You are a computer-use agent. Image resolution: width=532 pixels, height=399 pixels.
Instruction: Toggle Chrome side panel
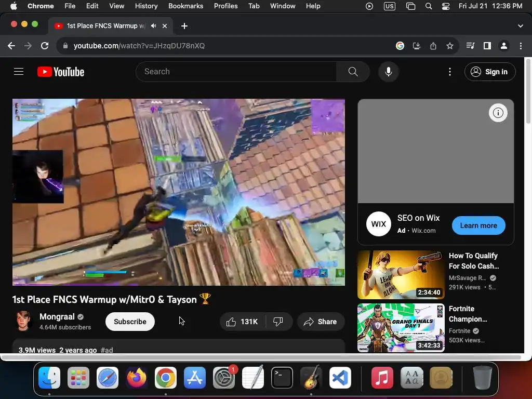click(487, 46)
